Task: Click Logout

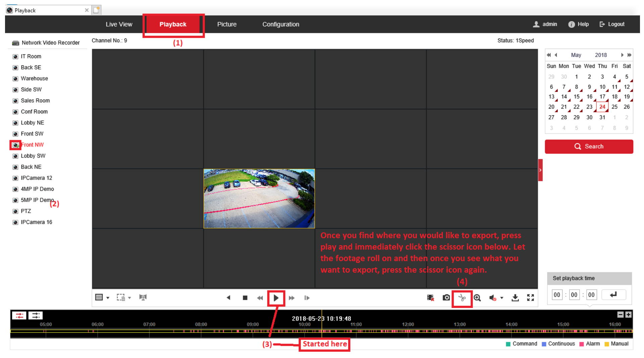Action: (612, 24)
